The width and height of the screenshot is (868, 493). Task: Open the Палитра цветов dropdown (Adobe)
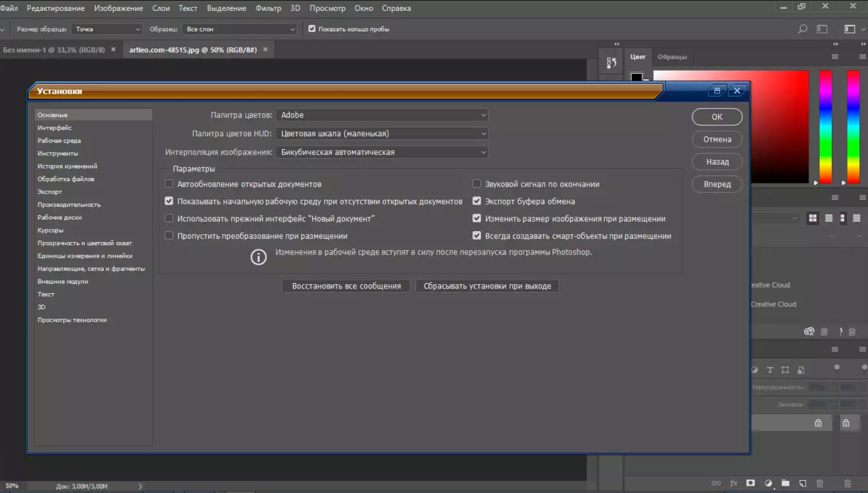pyautogui.click(x=382, y=115)
